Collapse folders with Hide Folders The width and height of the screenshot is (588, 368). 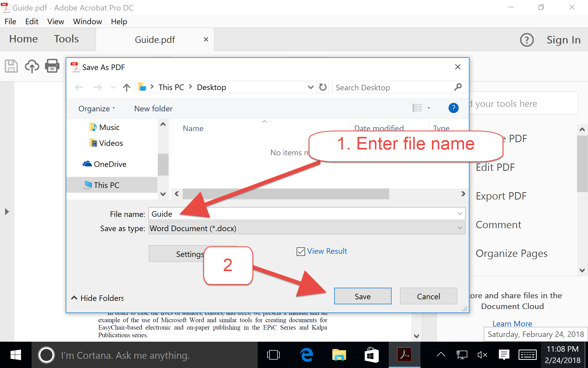coord(97,298)
